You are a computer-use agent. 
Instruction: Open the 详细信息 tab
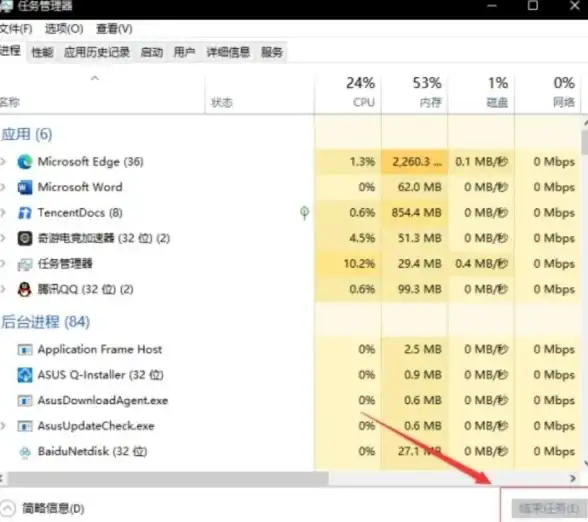(x=228, y=52)
